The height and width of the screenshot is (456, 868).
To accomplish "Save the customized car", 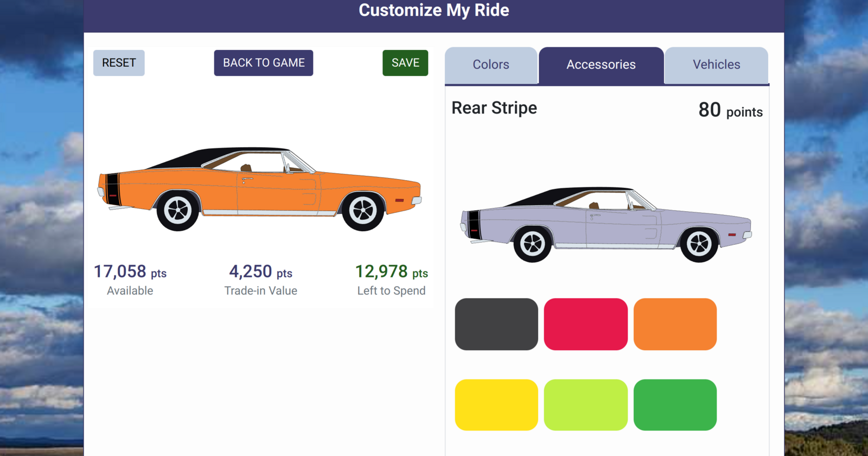I will coord(405,63).
